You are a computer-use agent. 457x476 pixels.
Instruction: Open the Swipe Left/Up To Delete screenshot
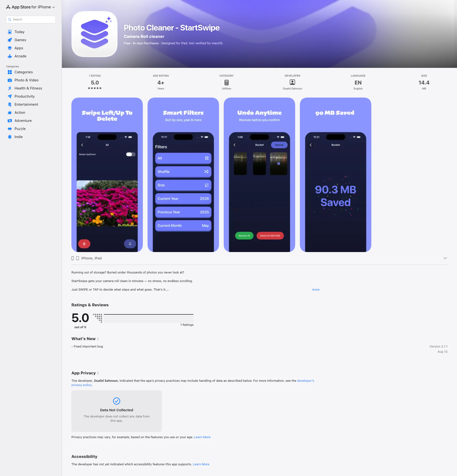[107, 175]
